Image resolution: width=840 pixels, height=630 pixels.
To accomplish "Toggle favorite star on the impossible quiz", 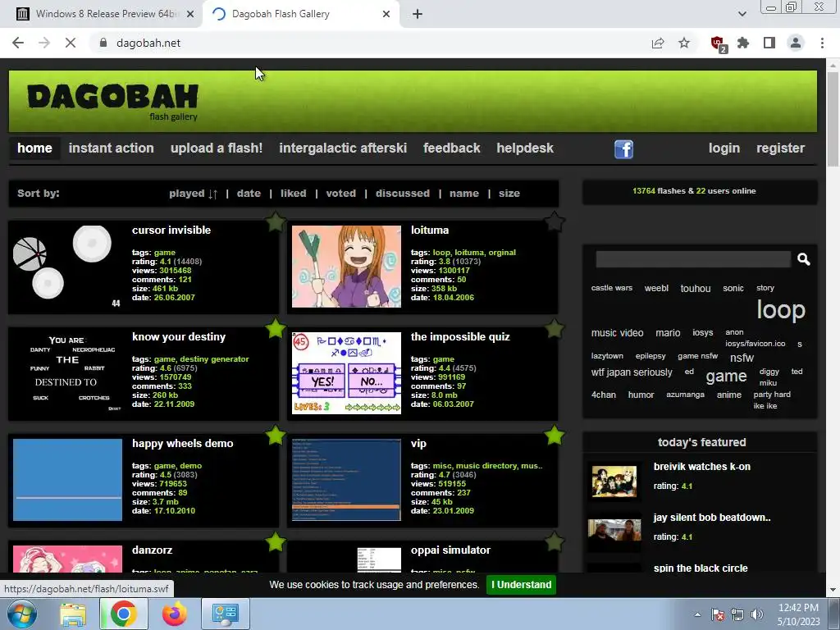I will [x=555, y=328].
